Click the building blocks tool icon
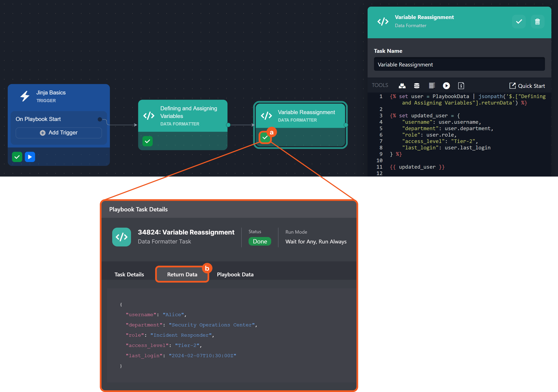This screenshot has height=392, width=558. (x=402, y=85)
